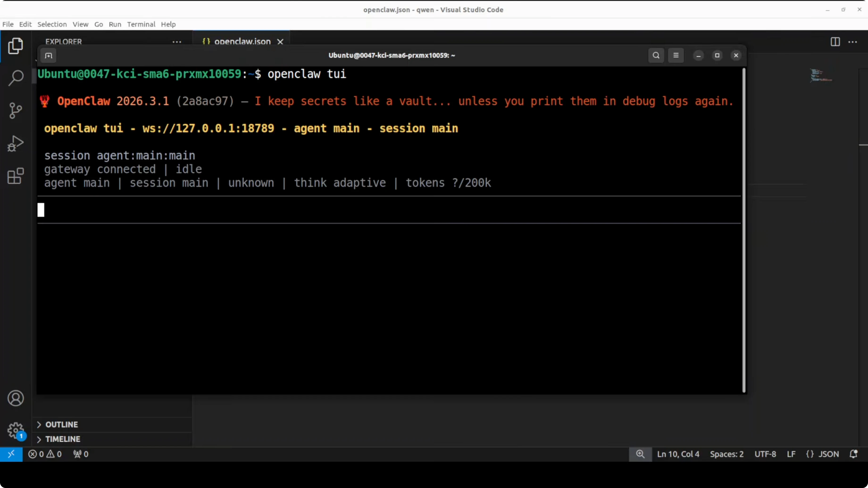
Task: Open remote window indicator in status bar
Action: coord(11,454)
